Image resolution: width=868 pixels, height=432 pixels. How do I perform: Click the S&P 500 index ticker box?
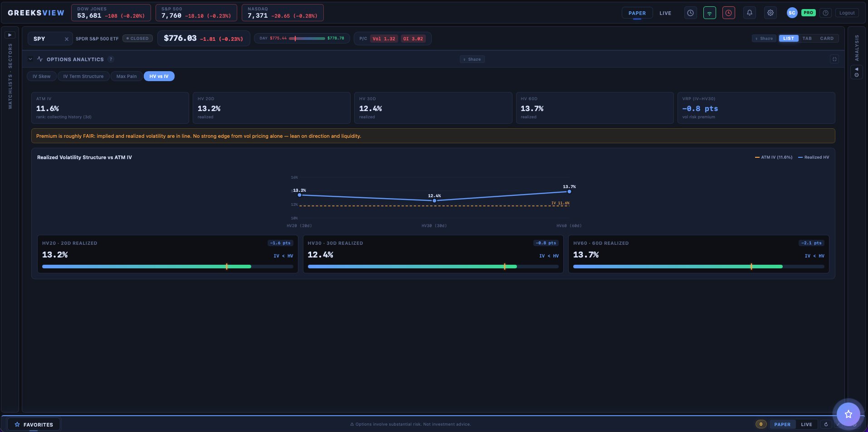point(196,13)
